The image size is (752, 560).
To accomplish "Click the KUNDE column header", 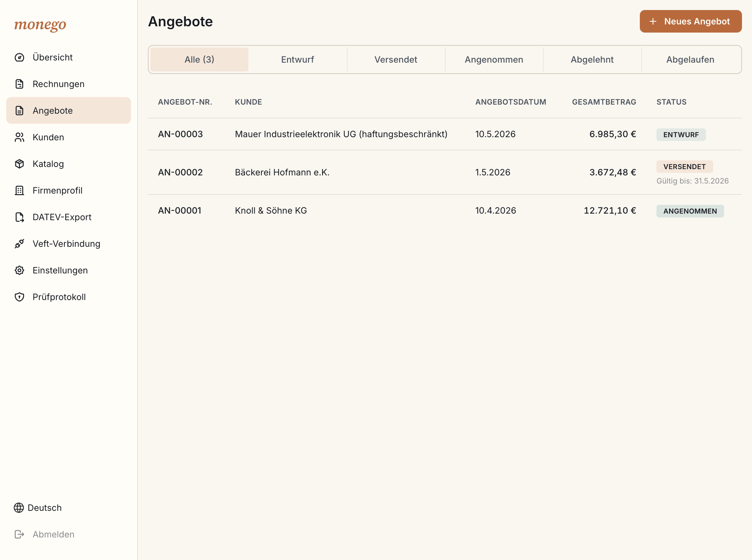I will click(x=248, y=102).
